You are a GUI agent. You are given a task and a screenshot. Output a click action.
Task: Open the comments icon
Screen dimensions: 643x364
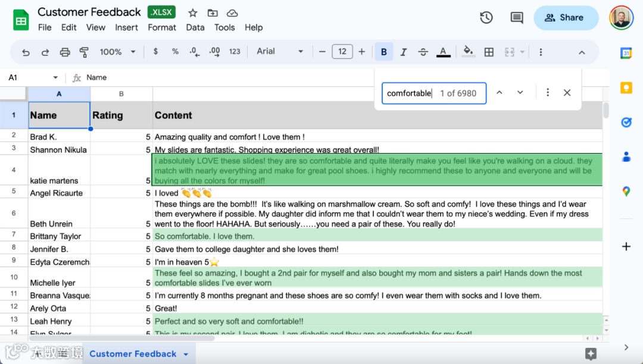[x=517, y=18]
